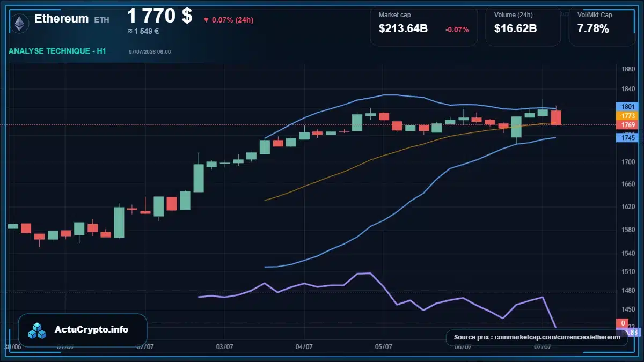This screenshot has width=644, height=362.
Task: Click the 0.07% (24h) change indicator
Action: 228,20
